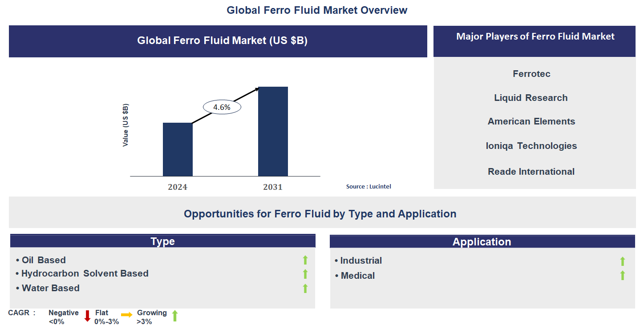Click the 2031 bar in the market chart
This screenshot has height=333, width=644.
pos(273,131)
